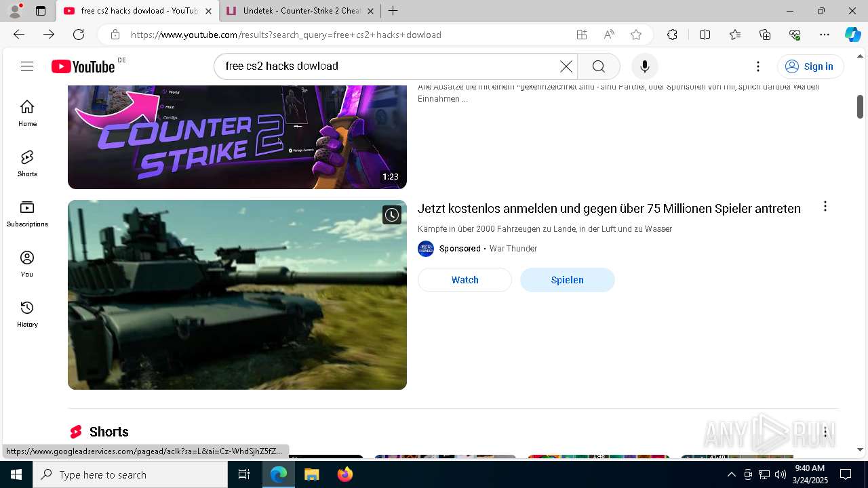
Task: Open the browser Extensions menu
Action: [672, 35]
